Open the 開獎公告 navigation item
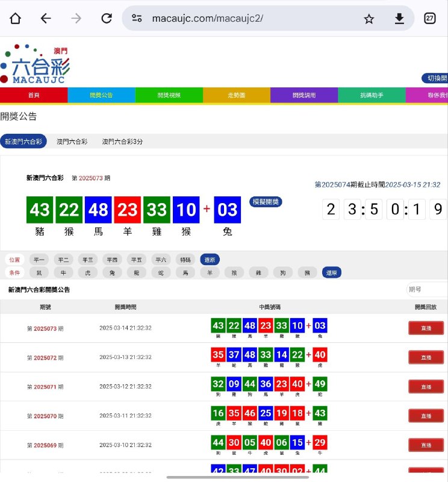448x482 pixels. click(101, 95)
